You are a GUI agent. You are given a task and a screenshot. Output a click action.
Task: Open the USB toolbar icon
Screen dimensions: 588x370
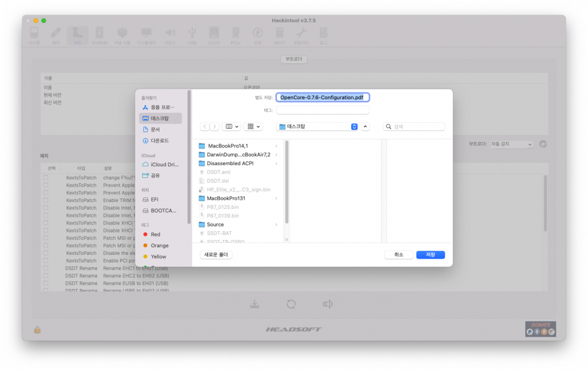[x=192, y=36]
